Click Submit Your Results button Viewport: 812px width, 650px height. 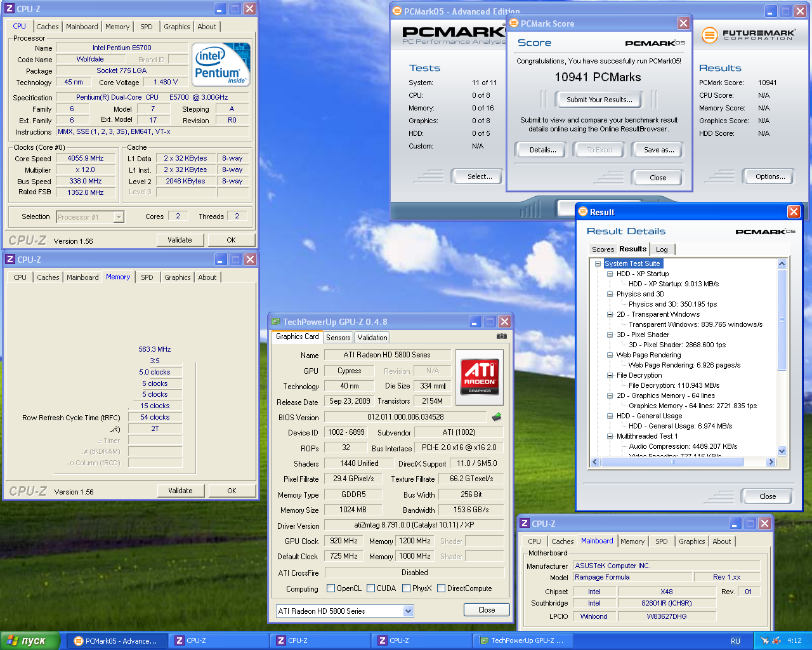click(599, 100)
